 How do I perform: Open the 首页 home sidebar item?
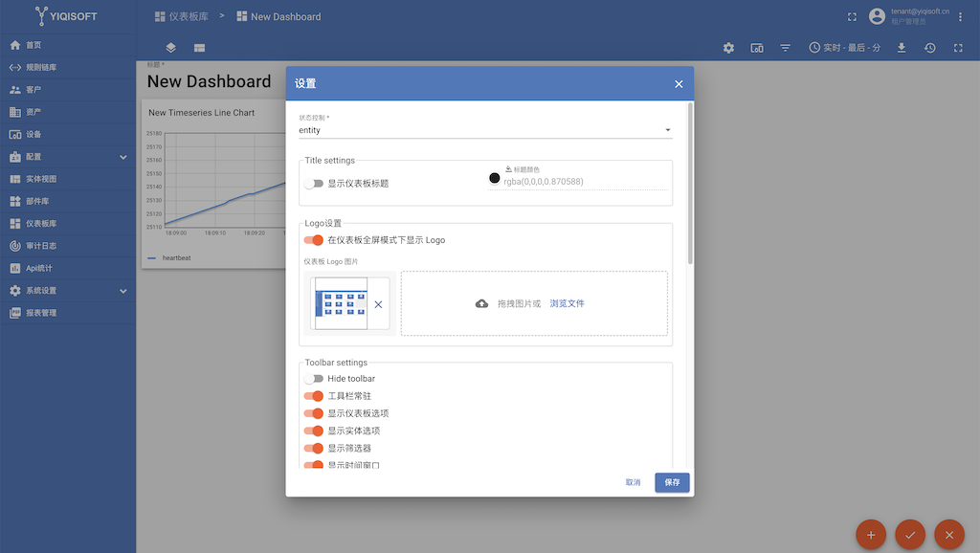68,45
